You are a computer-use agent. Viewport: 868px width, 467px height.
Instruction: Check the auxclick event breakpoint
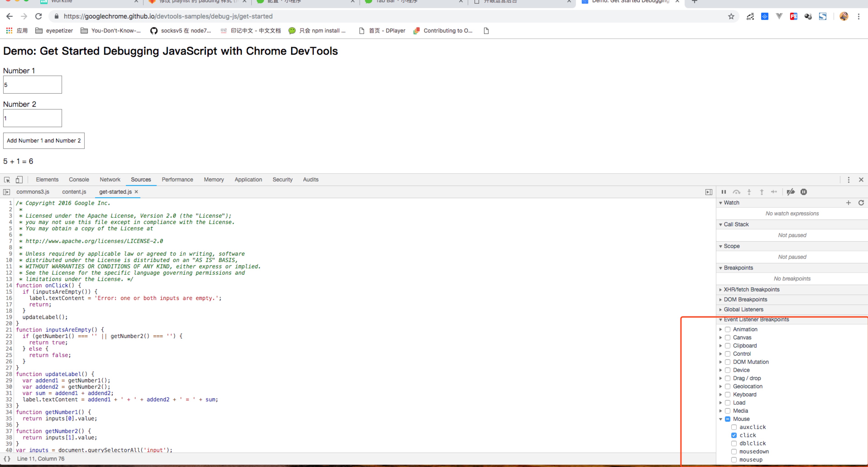[734, 427]
